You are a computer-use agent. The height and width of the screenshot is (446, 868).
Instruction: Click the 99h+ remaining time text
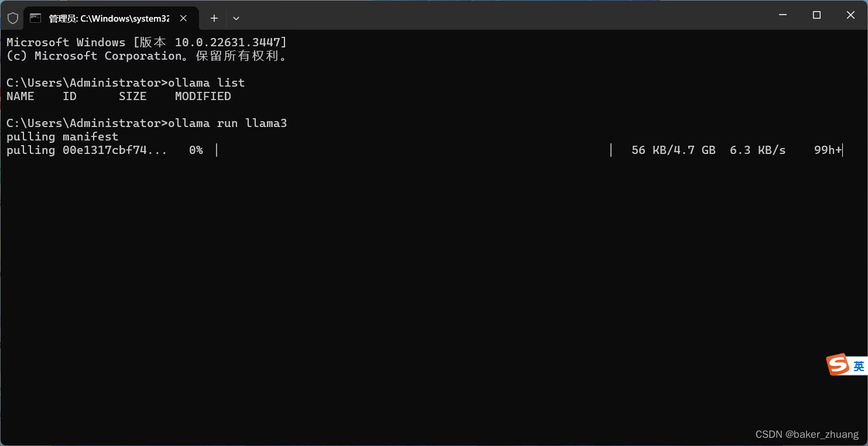[x=828, y=150]
